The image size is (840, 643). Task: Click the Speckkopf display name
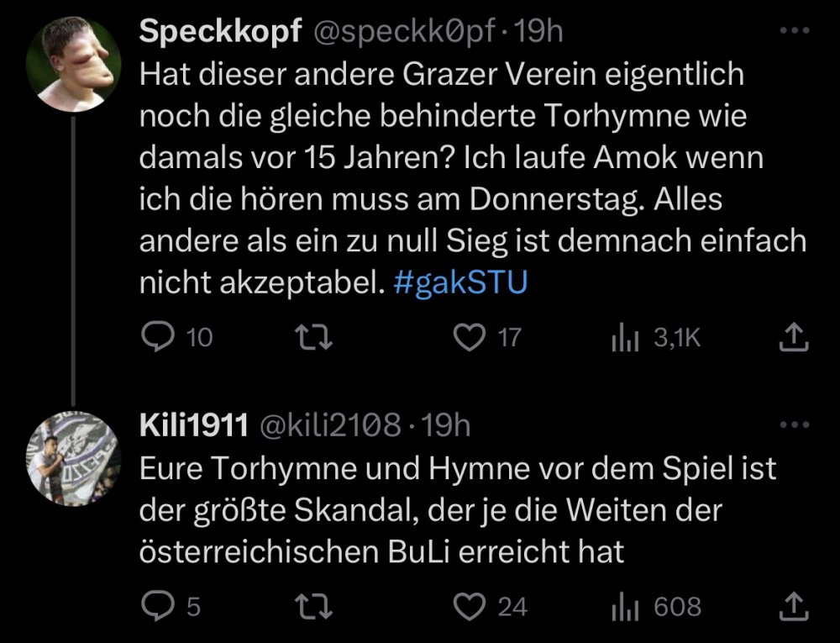tap(221, 31)
